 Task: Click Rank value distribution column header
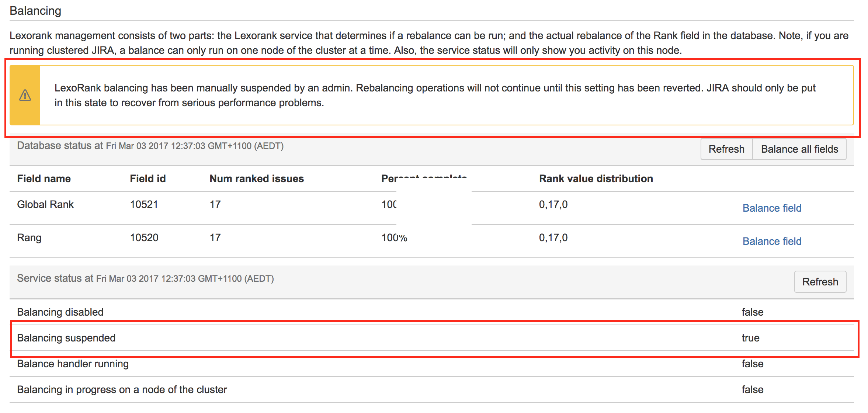pos(596,178)
